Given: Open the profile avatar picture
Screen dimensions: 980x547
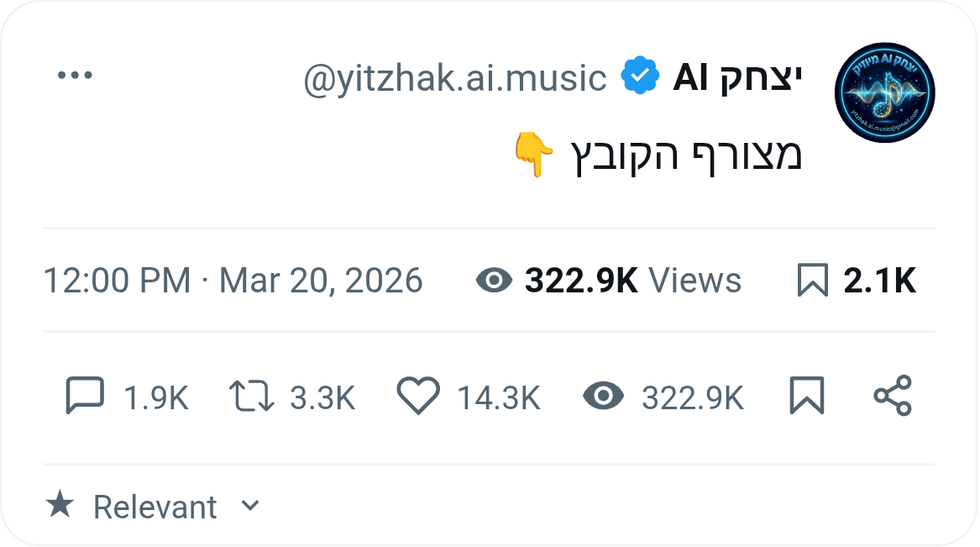Looking at the screenshot, I should (x=884, y=92).
